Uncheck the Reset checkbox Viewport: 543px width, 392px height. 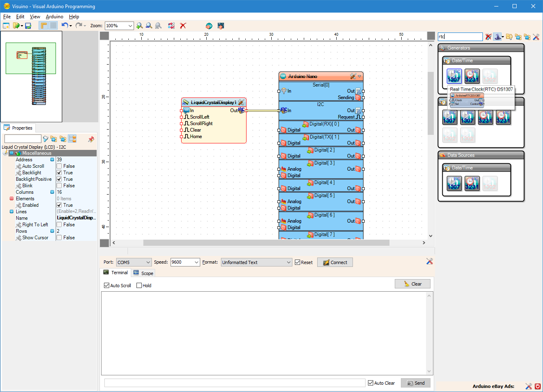[298, 262]
